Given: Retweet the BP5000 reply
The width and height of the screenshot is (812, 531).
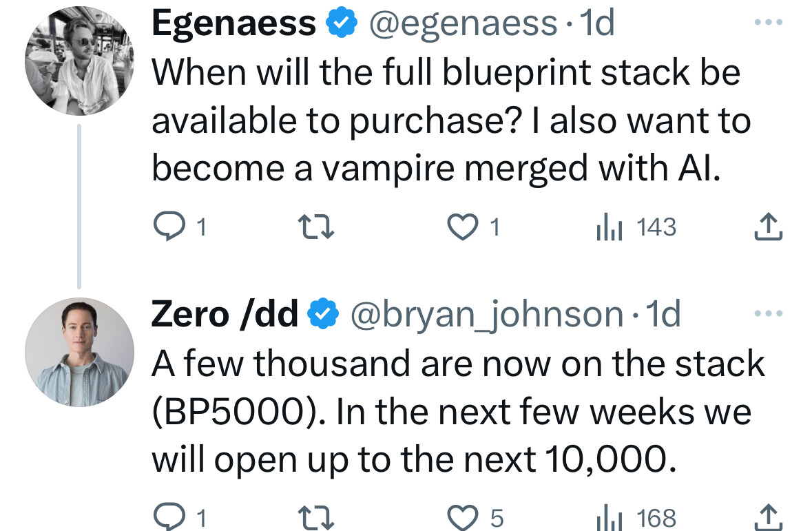Looking at the screenshot, I should tap(316, 517).
